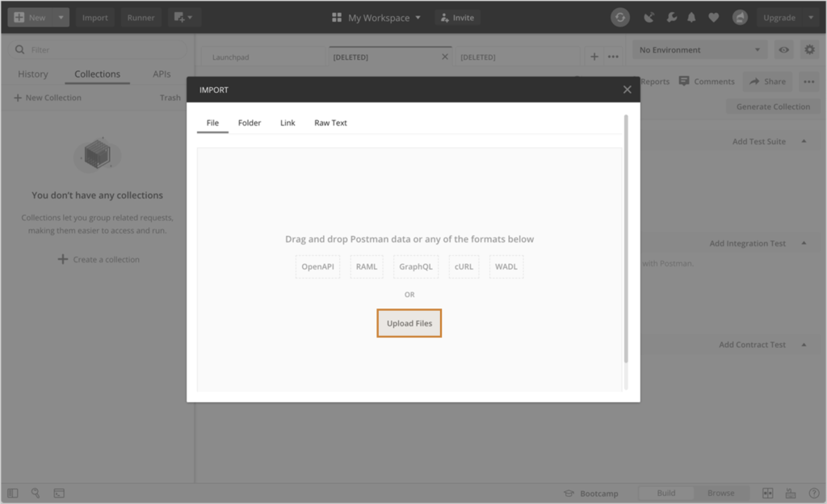This screenshot has width=827, height=504.
Task: Click the sync status icon
Action: [620, 18]
